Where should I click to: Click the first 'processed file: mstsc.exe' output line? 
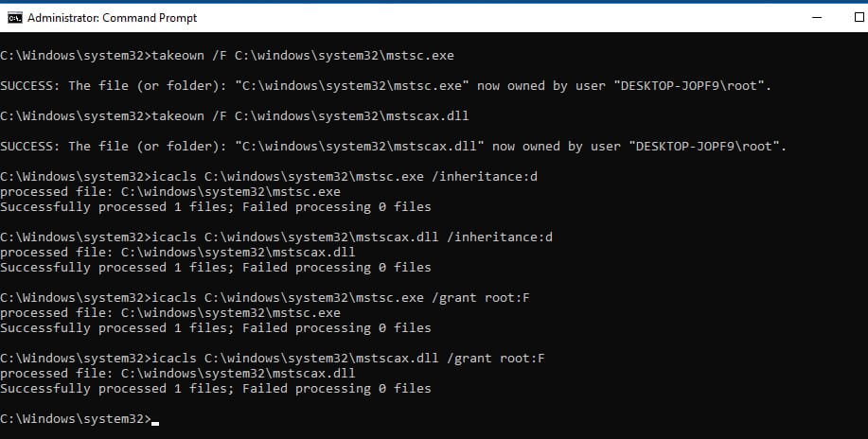point(170,191)
